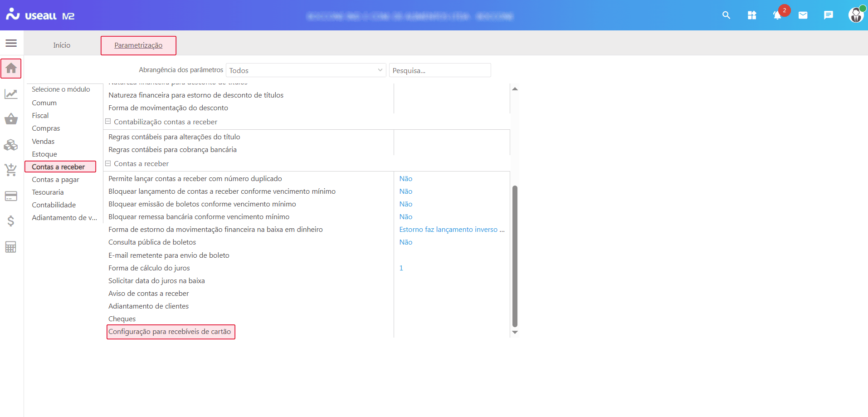Open the search magnifier in header
Viewport: 868px width, 417px height.
coord(726,15)
